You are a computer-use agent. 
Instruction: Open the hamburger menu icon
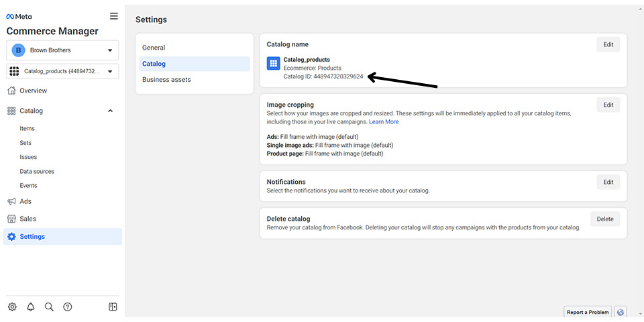pos(114,16)
